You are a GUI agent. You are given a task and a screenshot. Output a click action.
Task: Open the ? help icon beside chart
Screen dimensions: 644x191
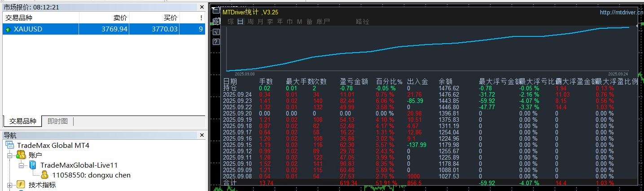point(216,42)
